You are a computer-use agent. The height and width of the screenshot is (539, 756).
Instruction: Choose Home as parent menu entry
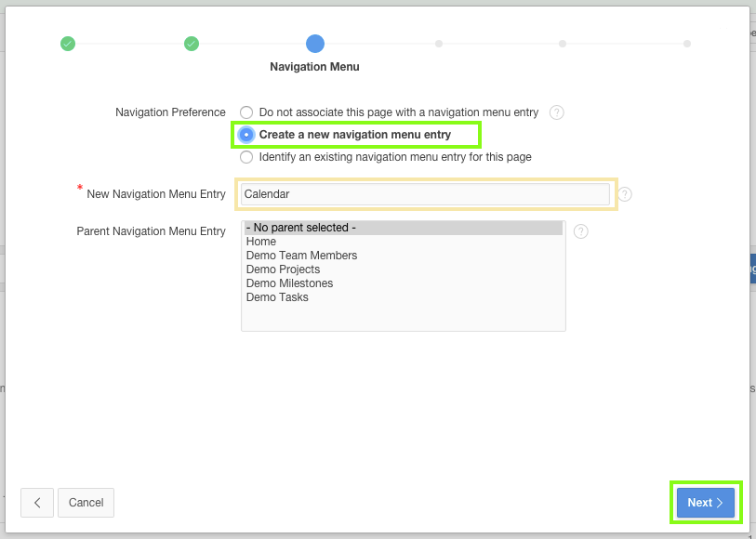coord(261,242)
